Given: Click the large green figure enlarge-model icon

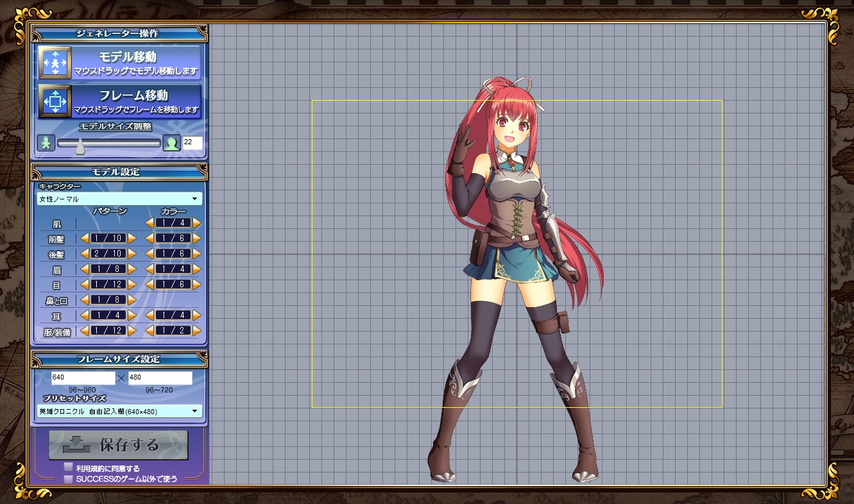Looking at the screenshot, I should tap(171, 143).
